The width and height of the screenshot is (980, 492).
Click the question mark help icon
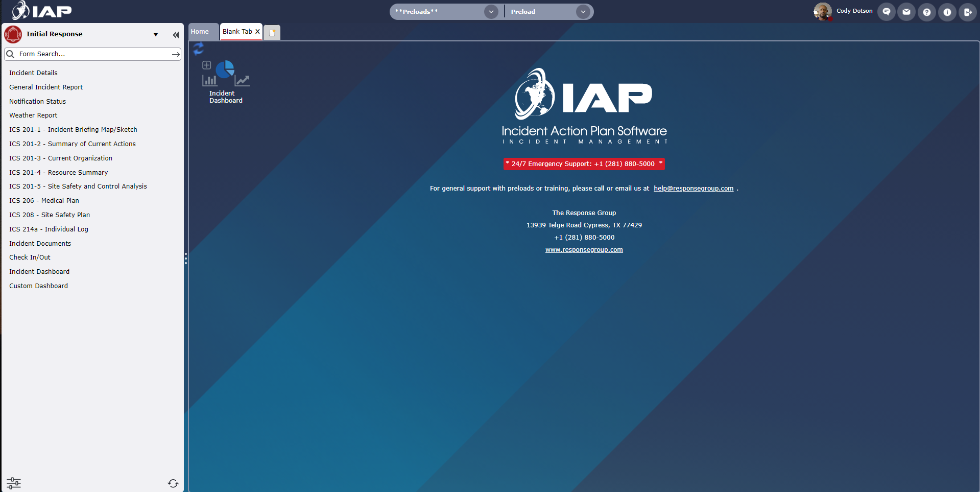coord(927,12)
